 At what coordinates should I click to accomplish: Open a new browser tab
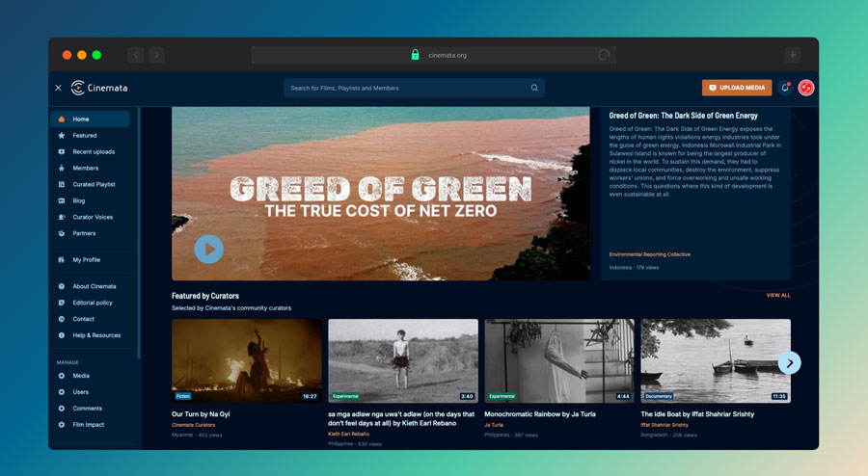click(x=792, y=55)
